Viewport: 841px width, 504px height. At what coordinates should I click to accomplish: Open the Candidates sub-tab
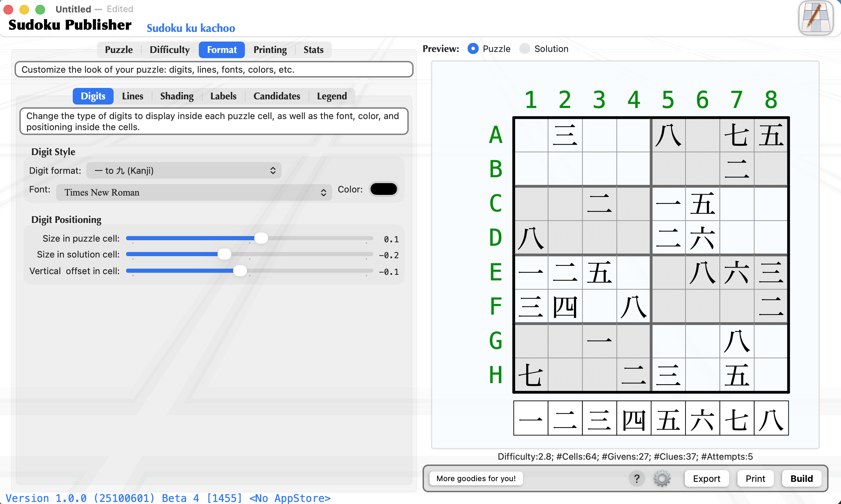tap(276, 96)
